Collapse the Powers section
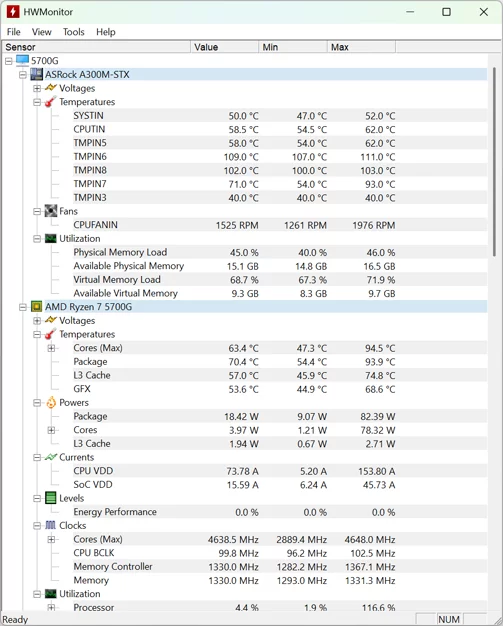Screen dimensions: 503x626 (x=37, y=403)
